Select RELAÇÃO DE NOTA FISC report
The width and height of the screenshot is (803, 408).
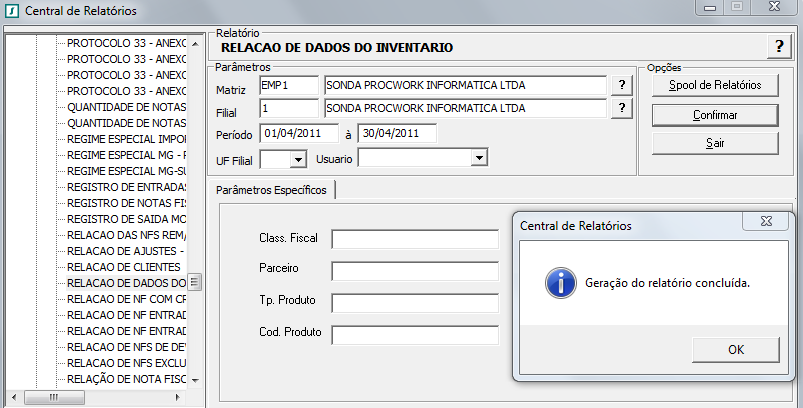coord(126,379)
